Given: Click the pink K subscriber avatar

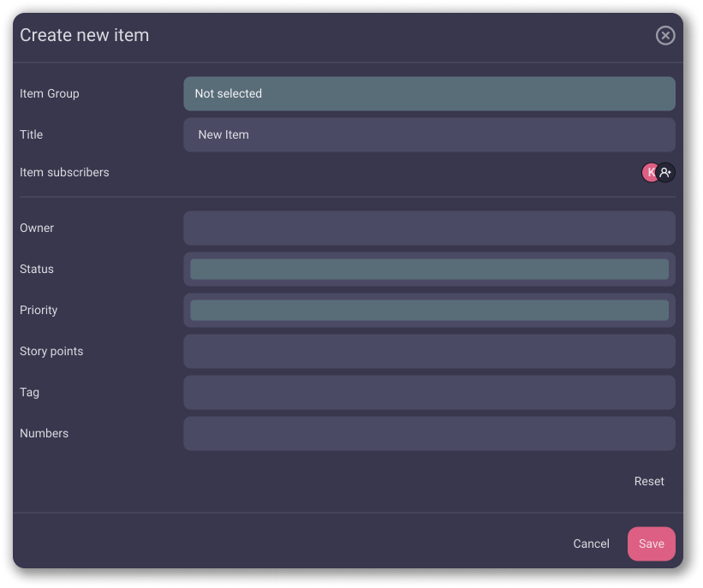Looking at the screenshot, I should [649, 173].
